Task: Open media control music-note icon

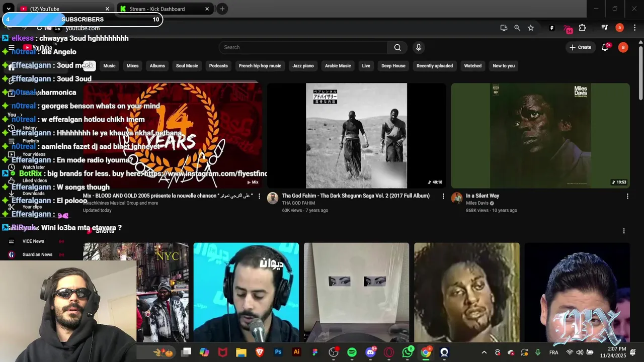Action: (x=604, y=28)
